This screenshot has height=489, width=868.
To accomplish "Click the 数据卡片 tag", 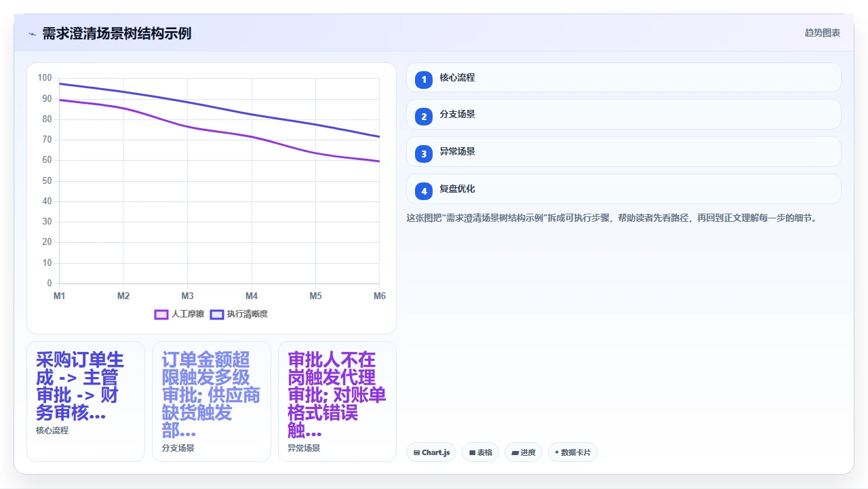I will coord(572,452).
